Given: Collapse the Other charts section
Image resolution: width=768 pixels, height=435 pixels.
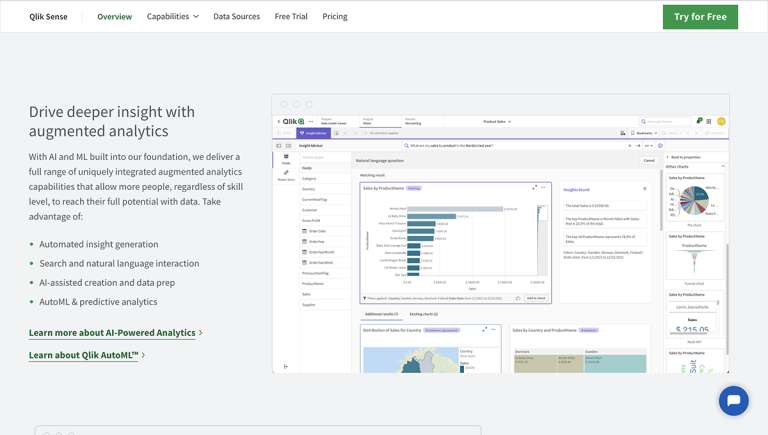Looking at the screenshot, I should (722, 167).
